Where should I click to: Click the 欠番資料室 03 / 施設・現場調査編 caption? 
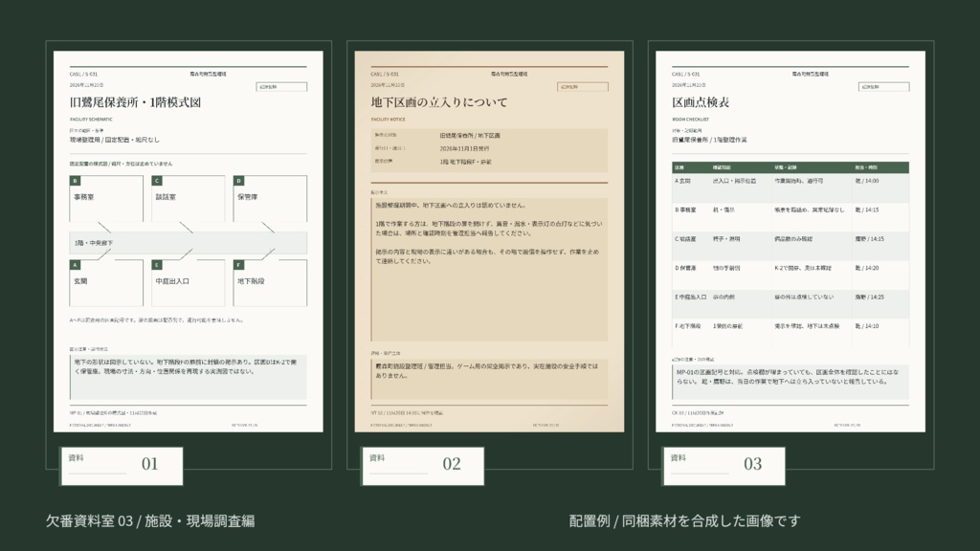150,521
